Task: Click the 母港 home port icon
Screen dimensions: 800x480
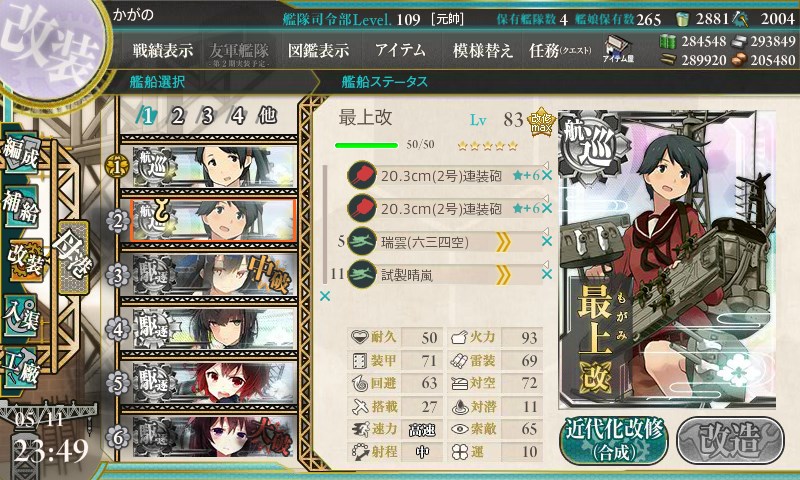Action: [x=74, y=258]
